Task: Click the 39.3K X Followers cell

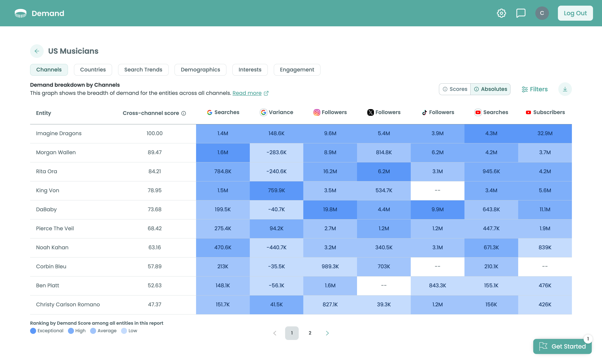Action: 384,305
